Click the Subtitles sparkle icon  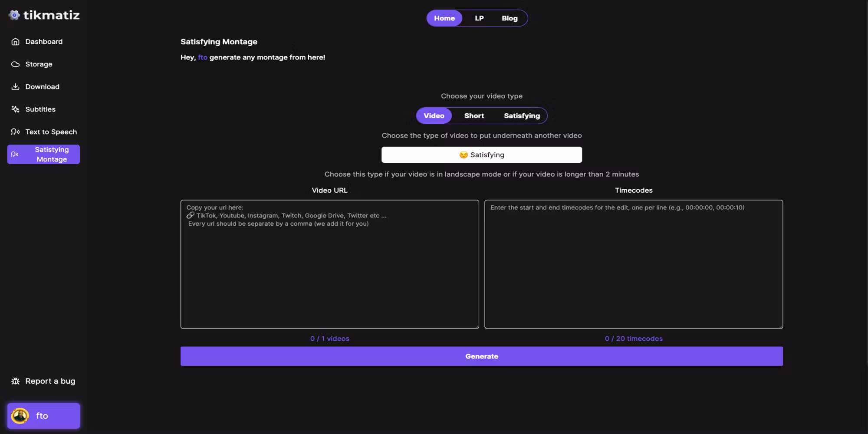pyautogui.click(x=16, y=109)
